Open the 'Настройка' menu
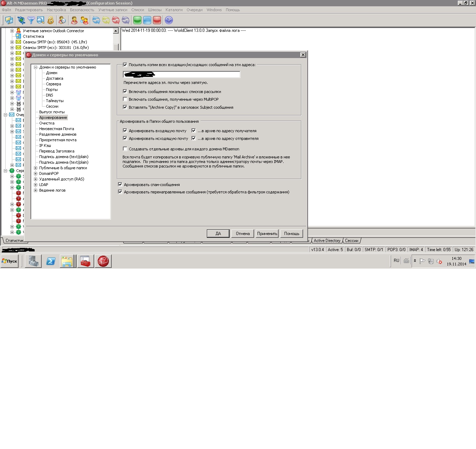 point(56,10)
